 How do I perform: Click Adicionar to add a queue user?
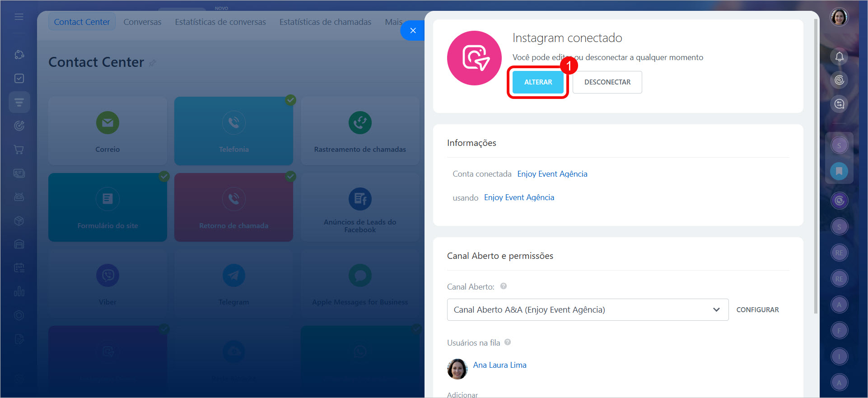tap(462, 395)
